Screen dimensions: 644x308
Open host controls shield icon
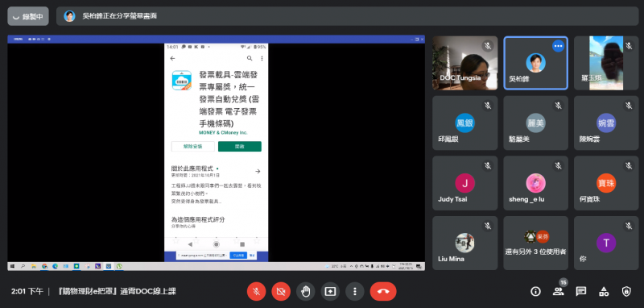click(x=626, y=292)
